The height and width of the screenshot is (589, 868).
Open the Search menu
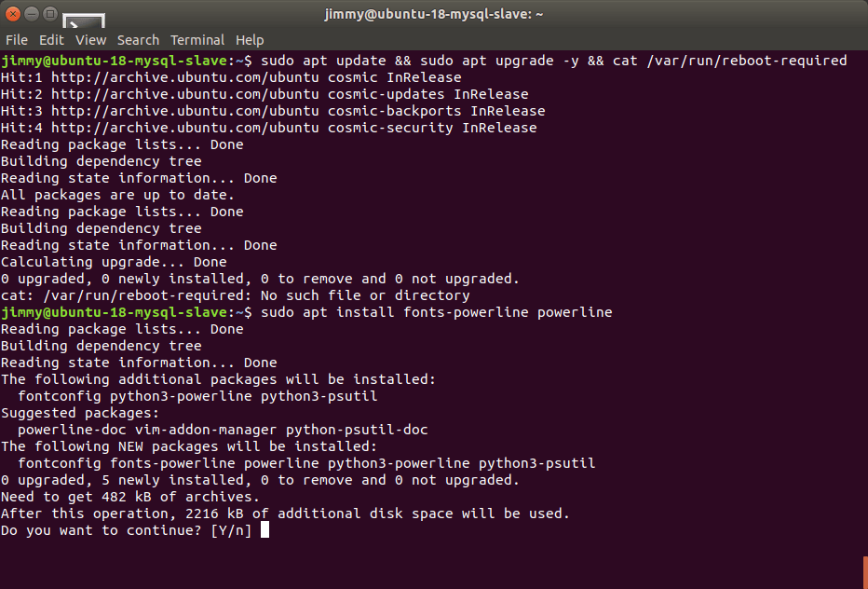point(138,40)
